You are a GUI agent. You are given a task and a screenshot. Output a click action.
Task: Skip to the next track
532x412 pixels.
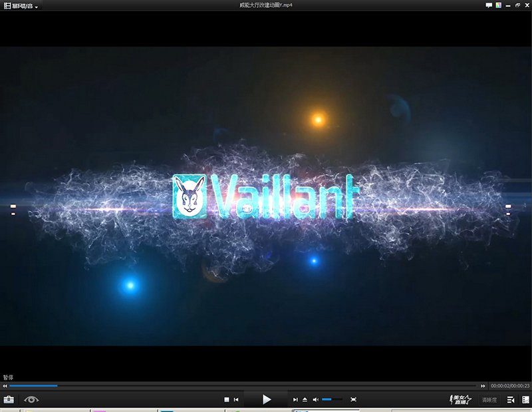click(295, 399)
